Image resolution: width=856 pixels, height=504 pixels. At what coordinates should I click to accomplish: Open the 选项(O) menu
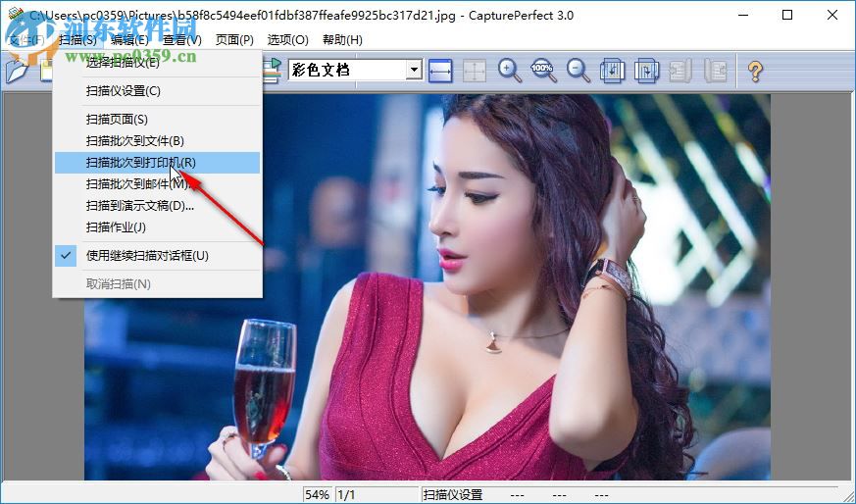point(287,40)
